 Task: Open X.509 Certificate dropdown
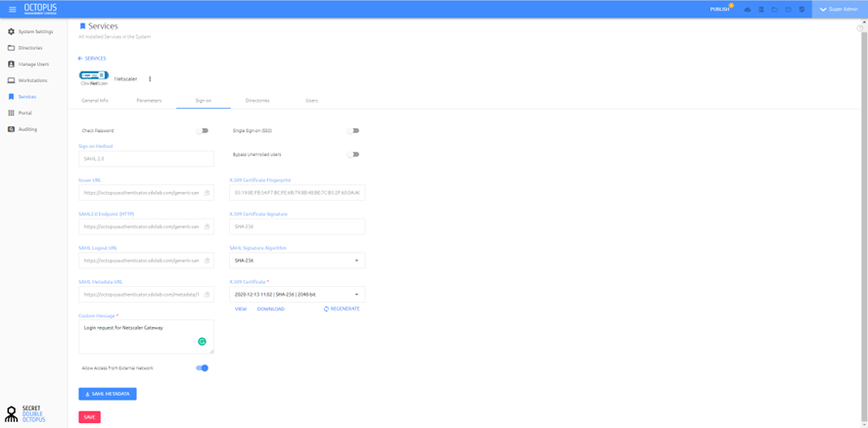297,294
